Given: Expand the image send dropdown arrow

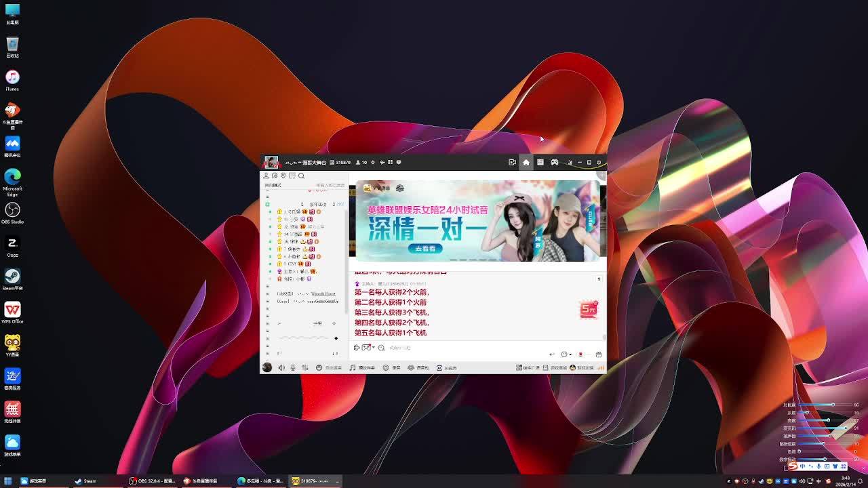Looking at the screenshot, I should click(373, 348).
